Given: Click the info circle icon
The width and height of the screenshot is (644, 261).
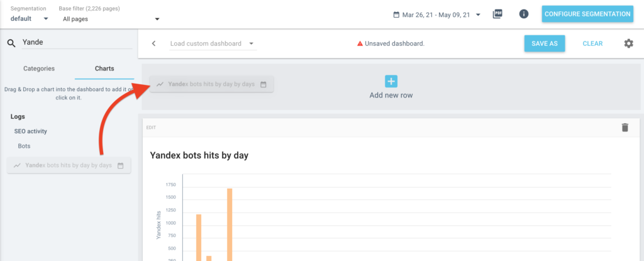Looking at the screenshot, I should point(524,14).
